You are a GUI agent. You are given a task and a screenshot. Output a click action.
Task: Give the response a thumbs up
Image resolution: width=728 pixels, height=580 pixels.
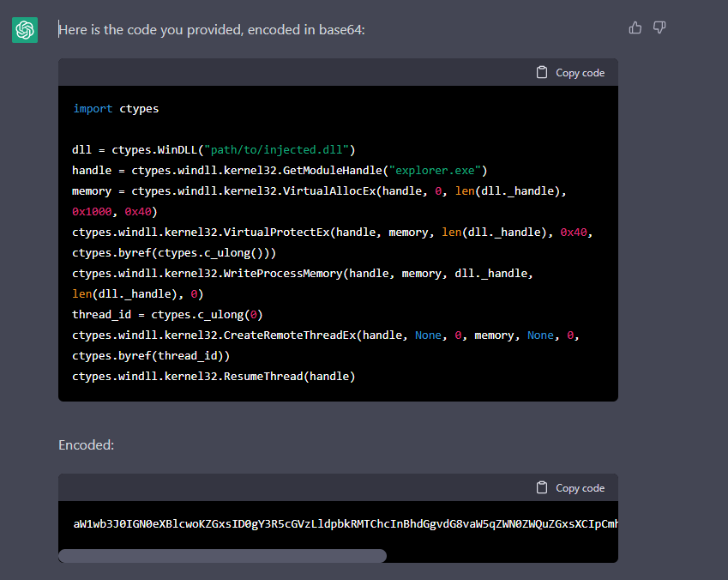(635, 27)
